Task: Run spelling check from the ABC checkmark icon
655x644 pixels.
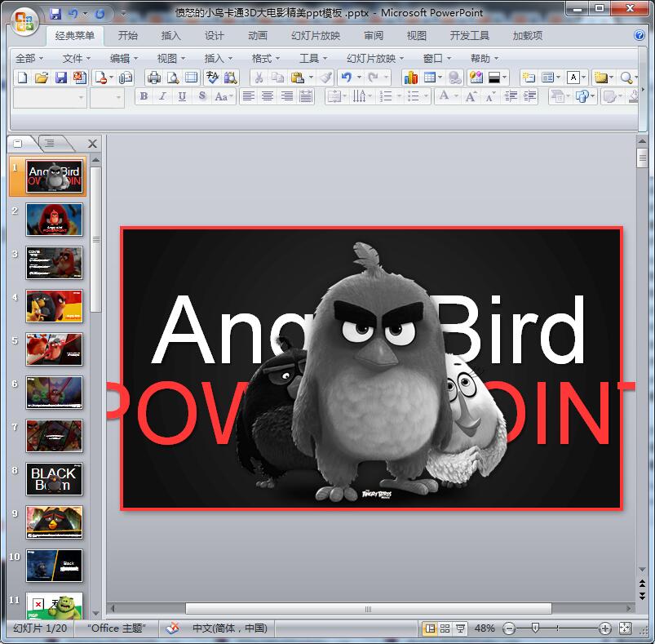Action: (x=212, y=78)
